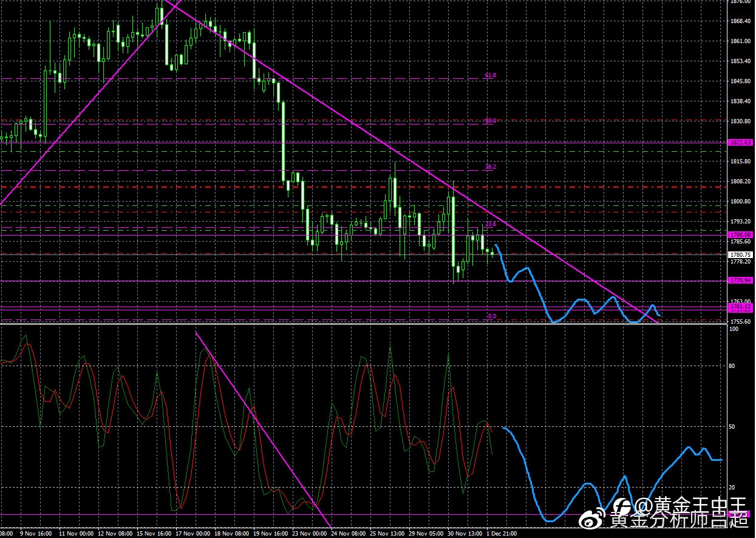Click the 1845.80 price axis value
Image resolution: width=756 pixels, height=538 pixels.
coord(740,81)
